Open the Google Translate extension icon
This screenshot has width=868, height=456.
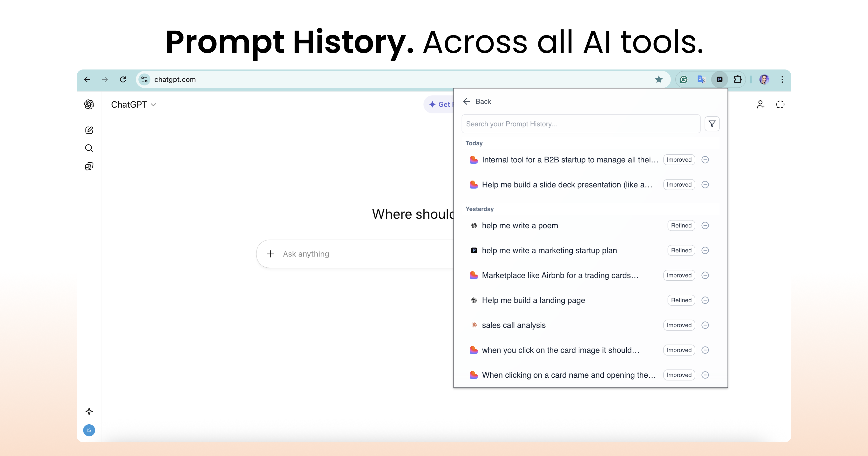coord(701,79)
